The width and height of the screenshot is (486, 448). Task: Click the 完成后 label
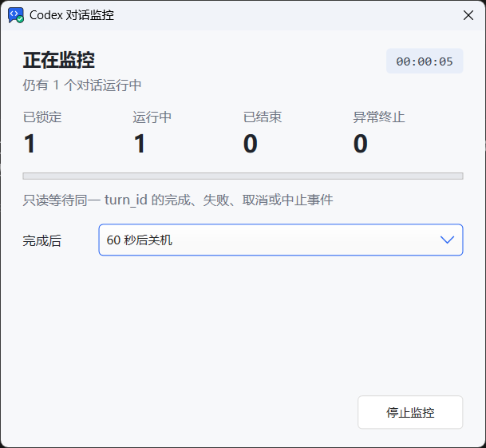[41, 240]
